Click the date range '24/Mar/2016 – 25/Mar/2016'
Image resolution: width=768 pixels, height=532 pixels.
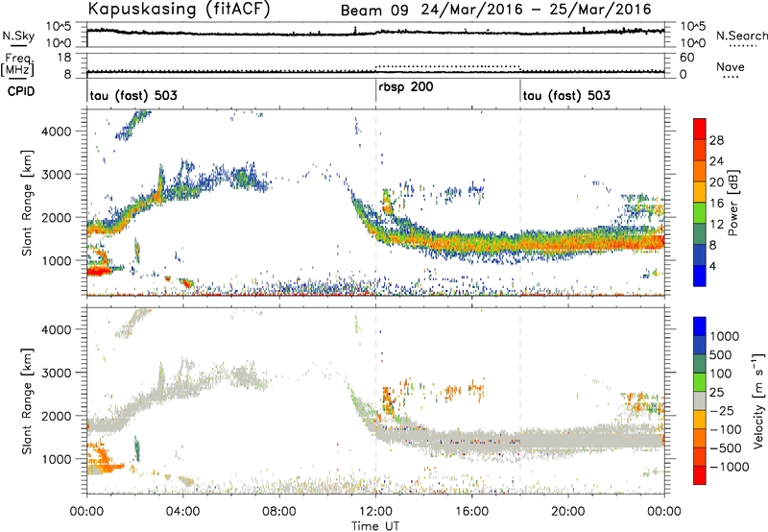tap(537, 10)
